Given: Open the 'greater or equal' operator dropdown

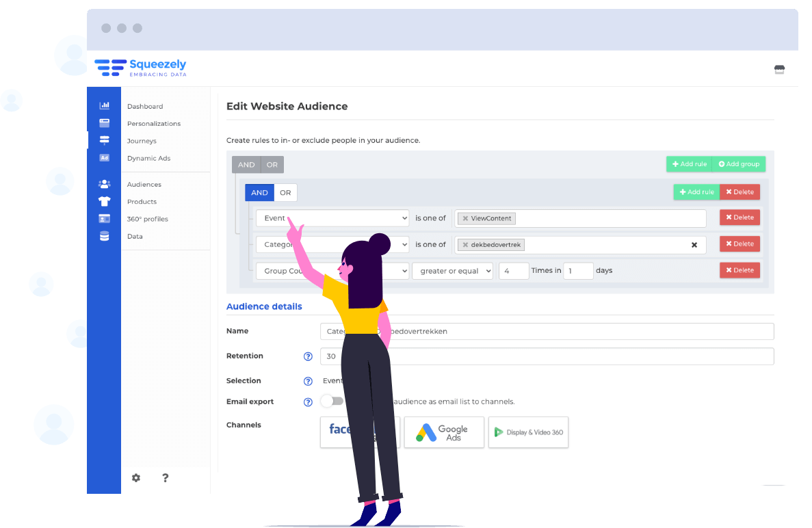Looking at the screenshot, I should [452, 270].
